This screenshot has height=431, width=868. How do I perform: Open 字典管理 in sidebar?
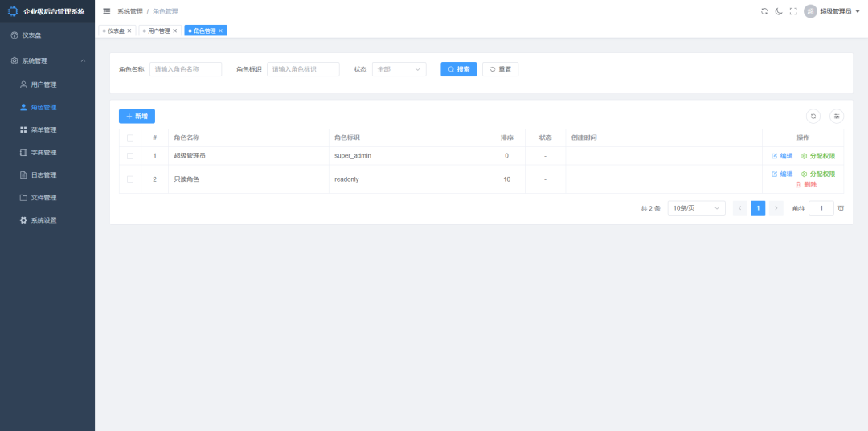[47, 152]
